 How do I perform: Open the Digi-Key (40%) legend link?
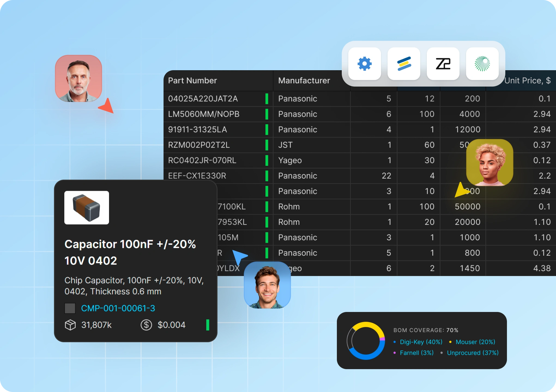tap(421, 342)
